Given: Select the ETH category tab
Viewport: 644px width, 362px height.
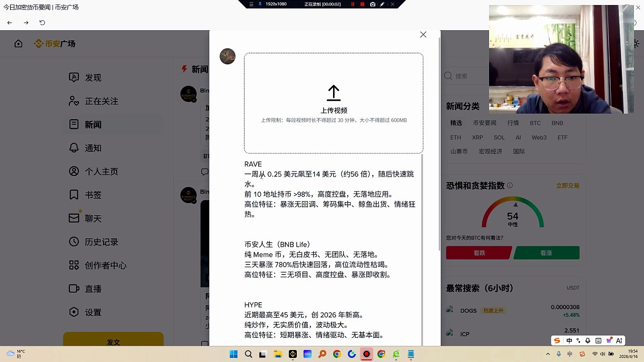Looking at the screenshot, I should 455,137.
